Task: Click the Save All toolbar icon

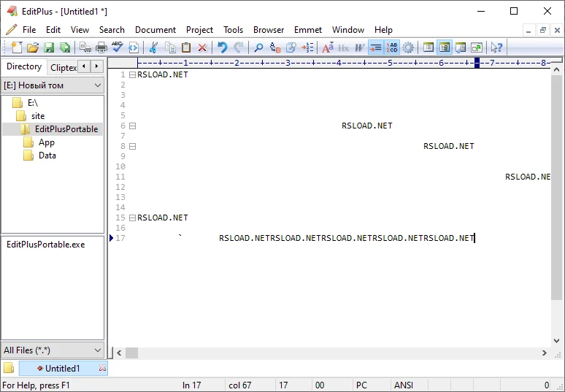Action: click(65, 47)
